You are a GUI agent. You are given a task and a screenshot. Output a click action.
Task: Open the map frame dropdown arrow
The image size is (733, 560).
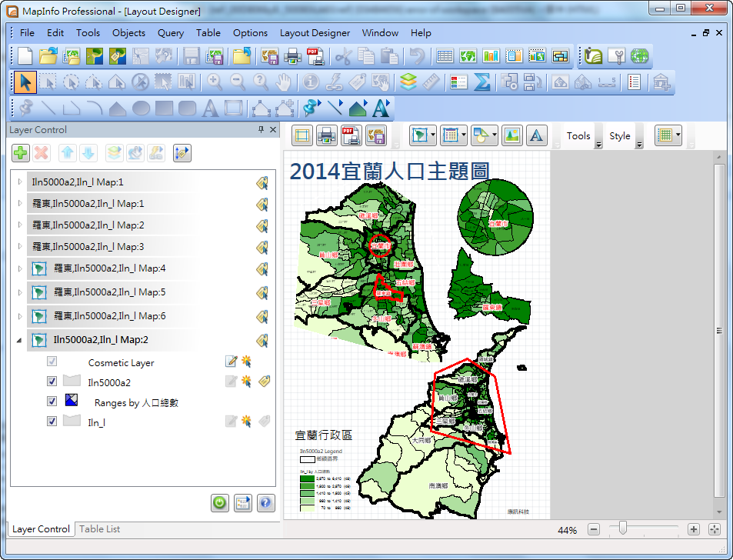(x=433, y=136)
